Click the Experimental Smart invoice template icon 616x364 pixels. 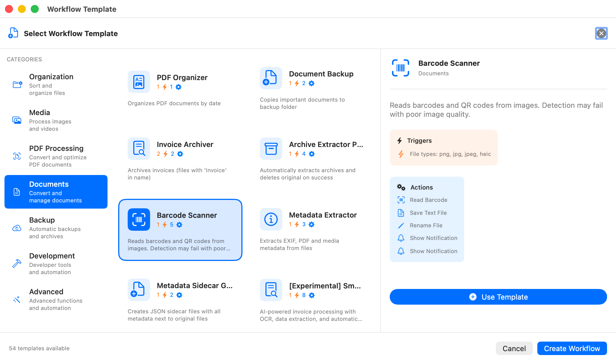point(271,290)
